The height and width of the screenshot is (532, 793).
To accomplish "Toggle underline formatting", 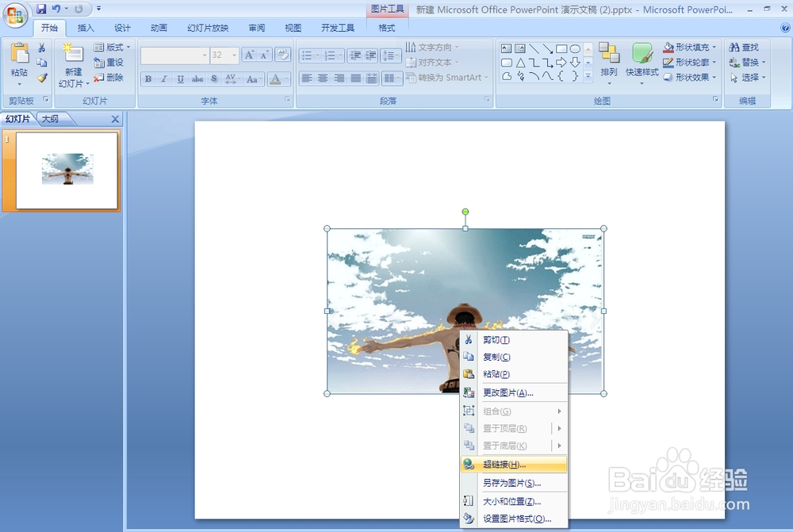I will 180,79.
